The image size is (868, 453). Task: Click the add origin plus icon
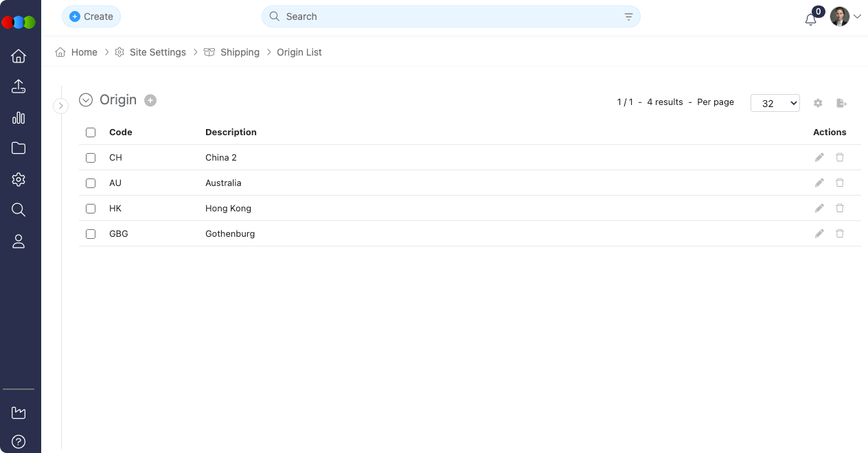(150, 100)
